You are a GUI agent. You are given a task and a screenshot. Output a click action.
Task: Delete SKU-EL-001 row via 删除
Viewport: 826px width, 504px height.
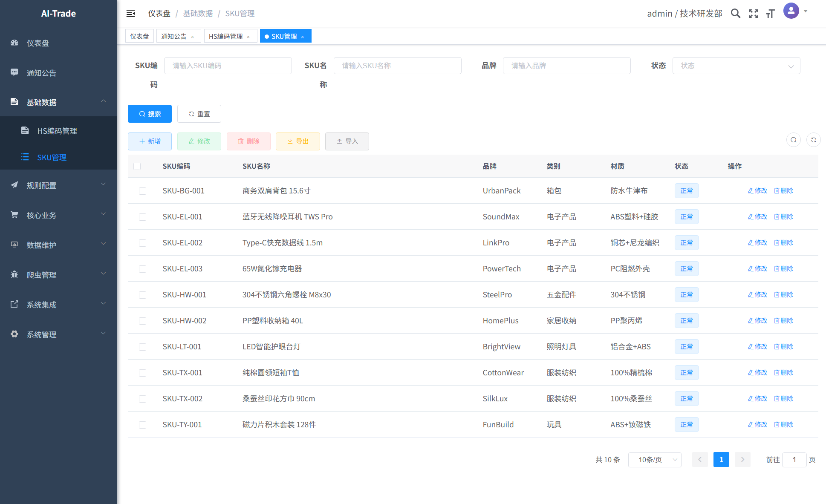click(x=783, y=216)
